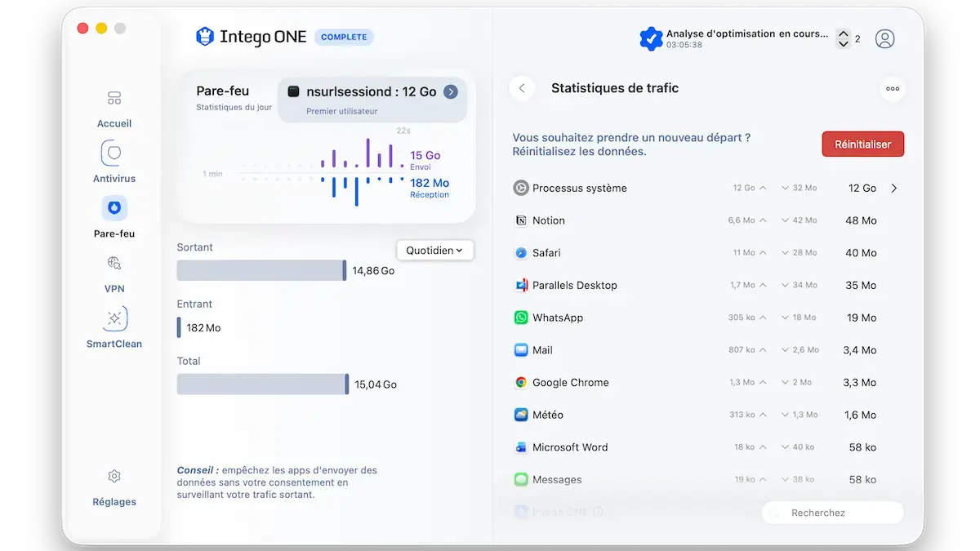Click the macOS yellow minimize window button
Screen dimensions: 980x551
click(x=101, y=29)
